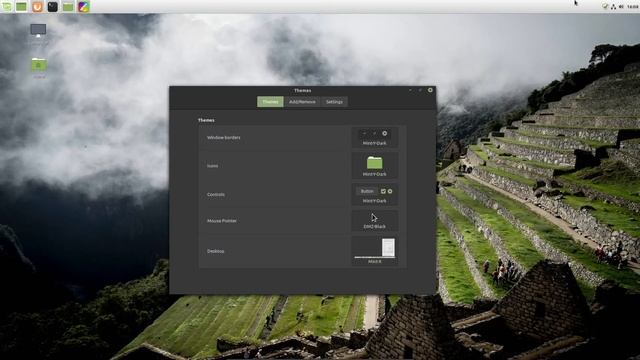
Task: Open Mouse Pointer theme chooser DMZ-Black
Action: [375, 221]
